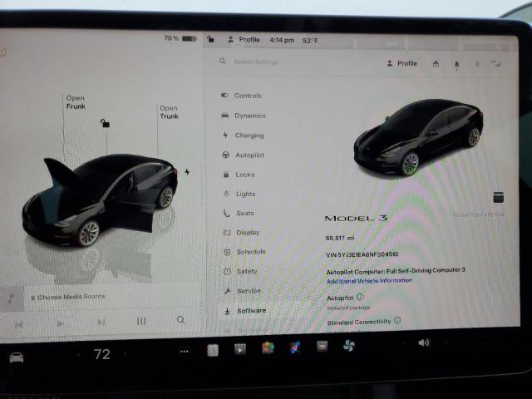Viewport: 532px width, 399px height.
Task: Select Charging in the settings list
Action: [243, 135]
